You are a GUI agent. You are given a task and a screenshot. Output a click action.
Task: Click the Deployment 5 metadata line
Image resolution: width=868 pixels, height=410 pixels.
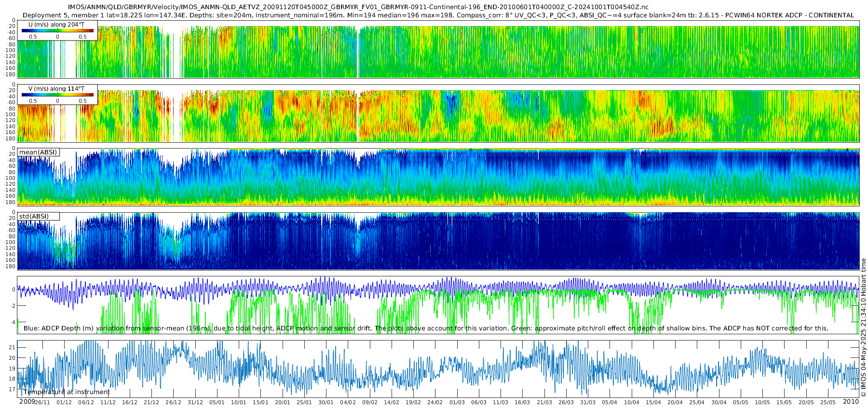pos(438,15)
